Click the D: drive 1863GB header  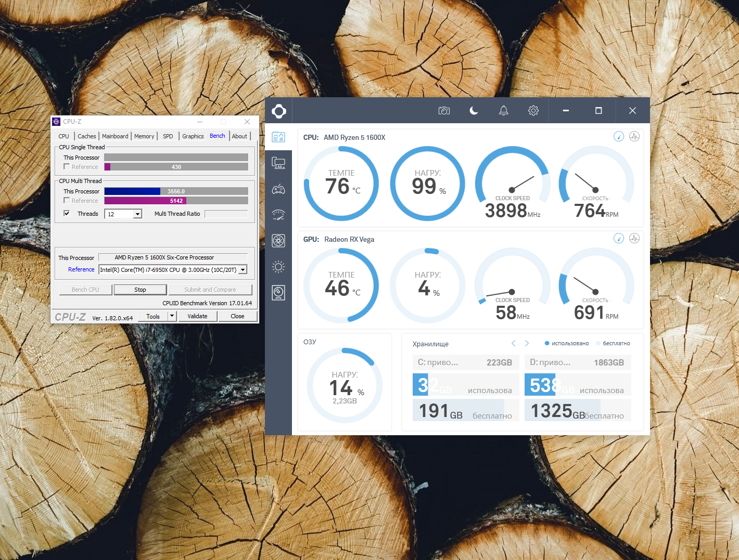click(x=578, y=362)
